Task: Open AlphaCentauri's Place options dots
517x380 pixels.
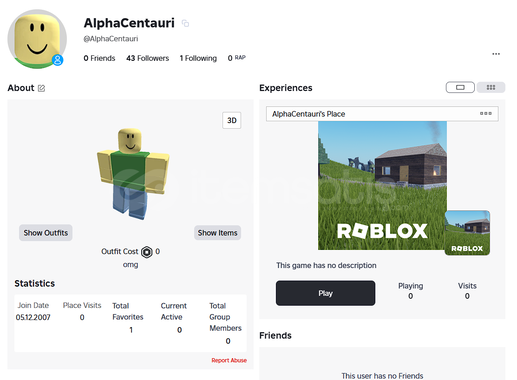Action: click(x=486, y=113)
